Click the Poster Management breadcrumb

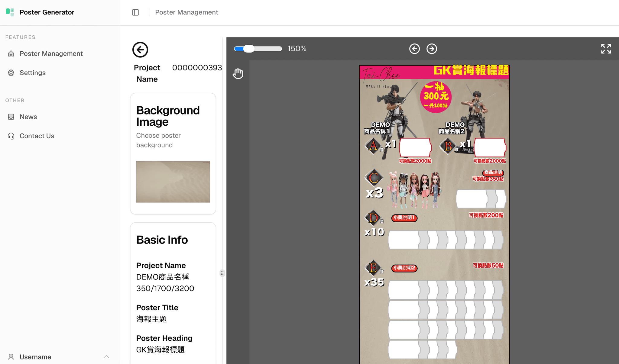tap(186, 12)
